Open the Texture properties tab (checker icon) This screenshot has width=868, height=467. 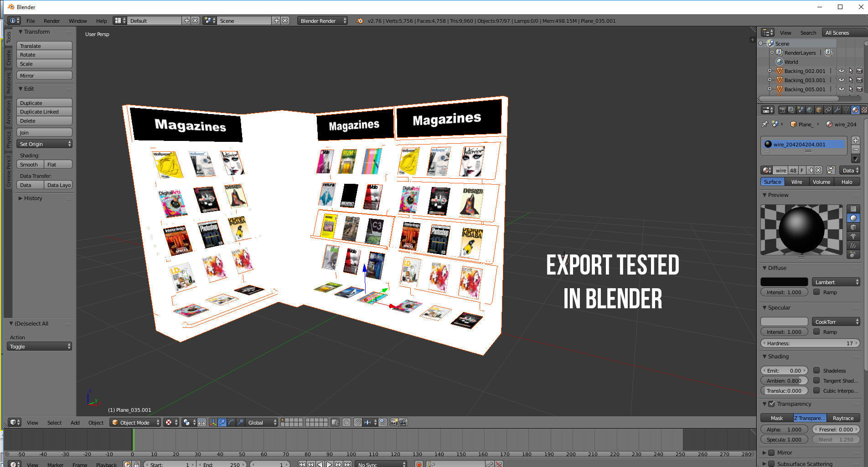(864, 110)
